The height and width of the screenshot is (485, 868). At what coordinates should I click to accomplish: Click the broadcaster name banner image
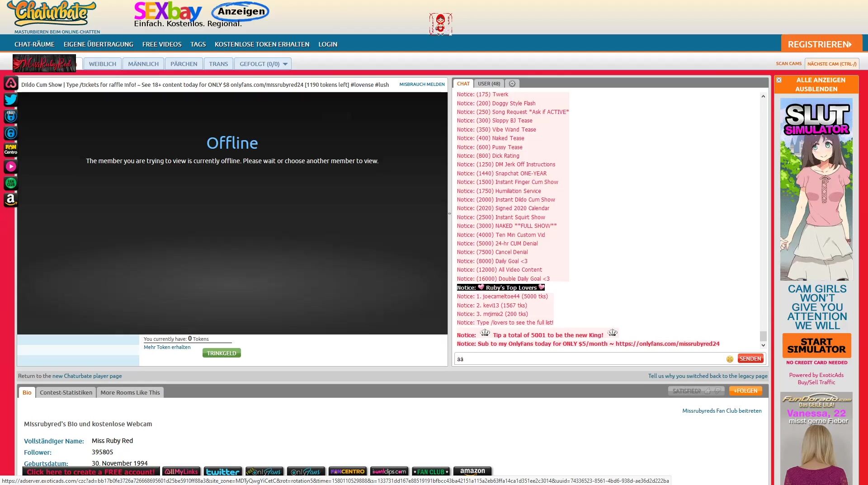44,63
